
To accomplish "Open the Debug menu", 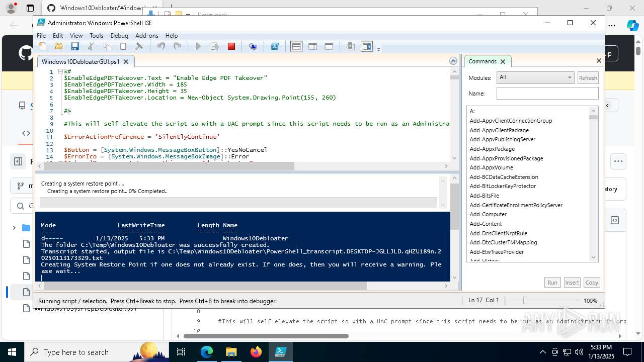I will coord(119,36).
